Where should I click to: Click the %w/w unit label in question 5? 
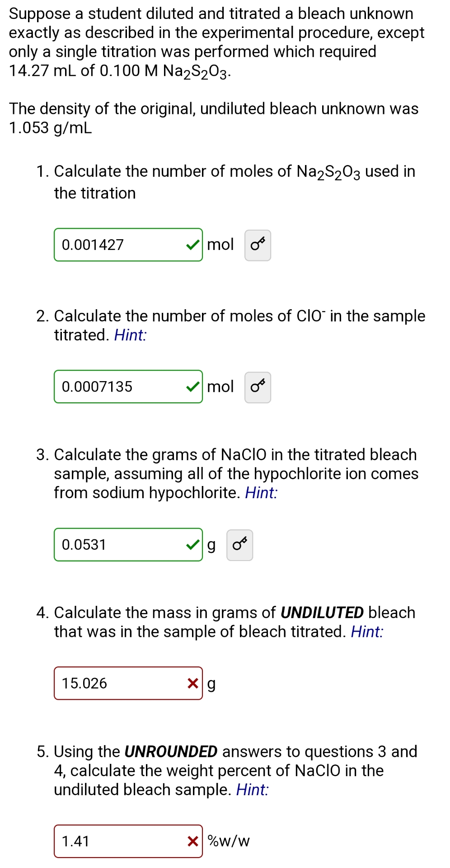[x=227, y=841]
